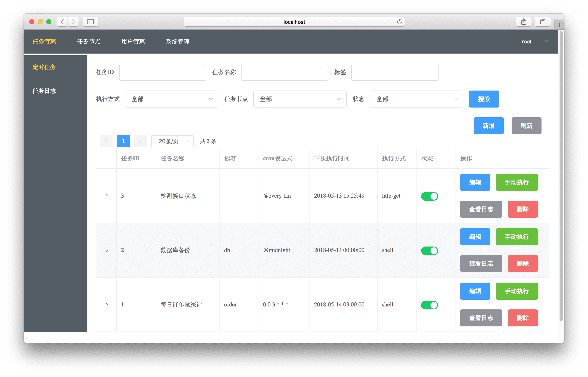Open a new tab with plus icon
Image resolution: width=588 pixels, height=377 pixels.
[x=559, y=25]
